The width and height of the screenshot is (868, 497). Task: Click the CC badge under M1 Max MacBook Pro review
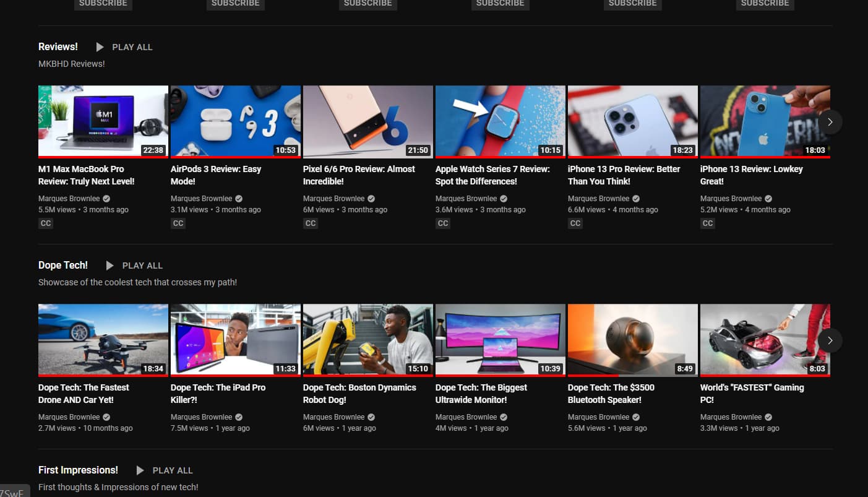[x=46, y=223]
